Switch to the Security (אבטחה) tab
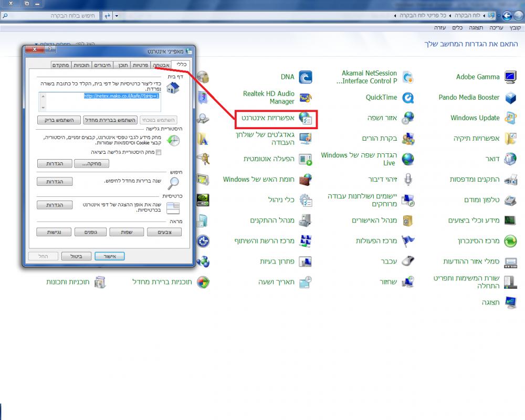 point(161,65)
